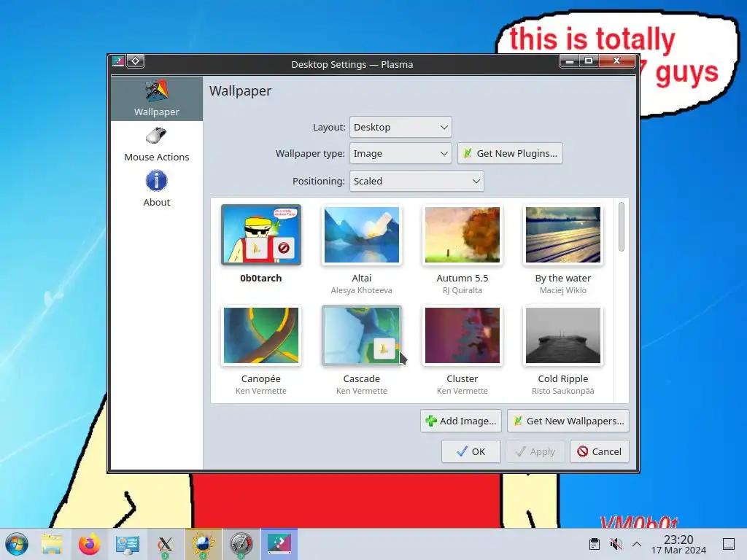
Task: Select the Cold Ripple wallpaper thumbnail
Action: (x=562, y=335)
